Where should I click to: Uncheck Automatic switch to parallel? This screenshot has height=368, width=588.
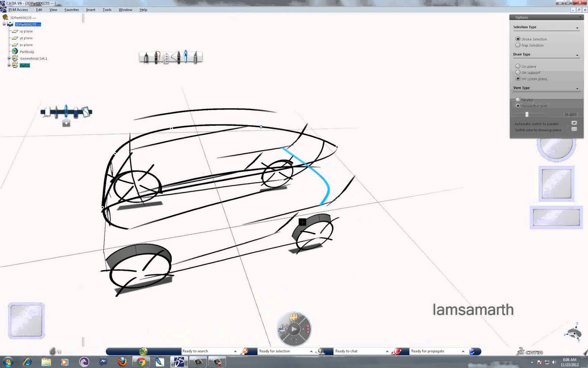[x=574, y=123]
